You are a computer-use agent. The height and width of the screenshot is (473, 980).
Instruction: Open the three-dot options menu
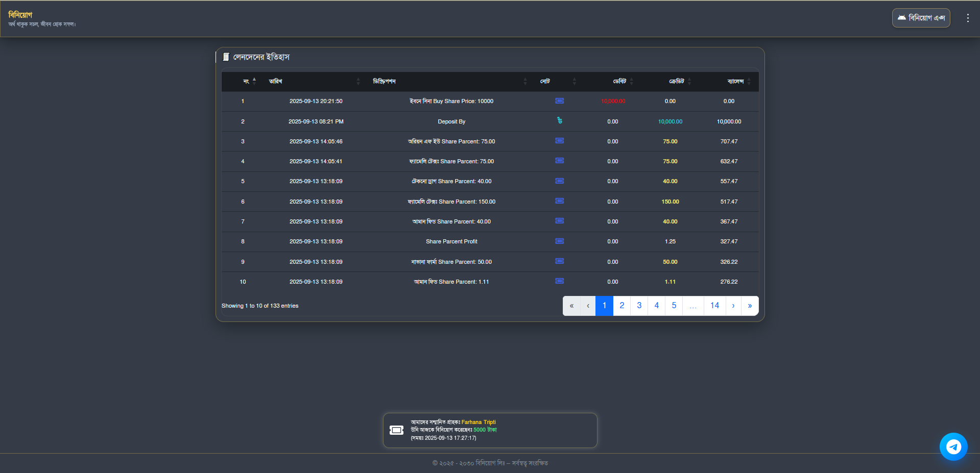[x=967, y=18]
